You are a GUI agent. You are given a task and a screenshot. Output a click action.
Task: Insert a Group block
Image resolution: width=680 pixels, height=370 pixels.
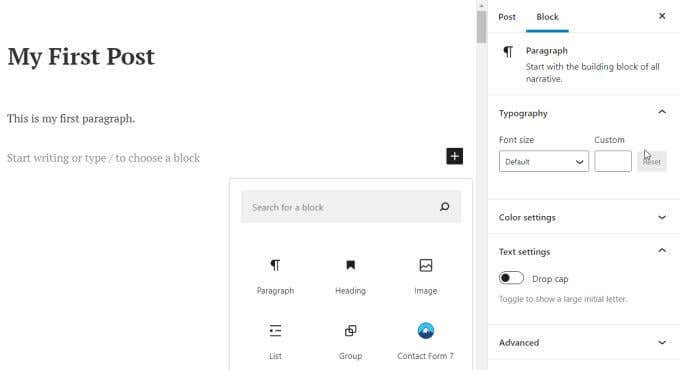(350, 341)
